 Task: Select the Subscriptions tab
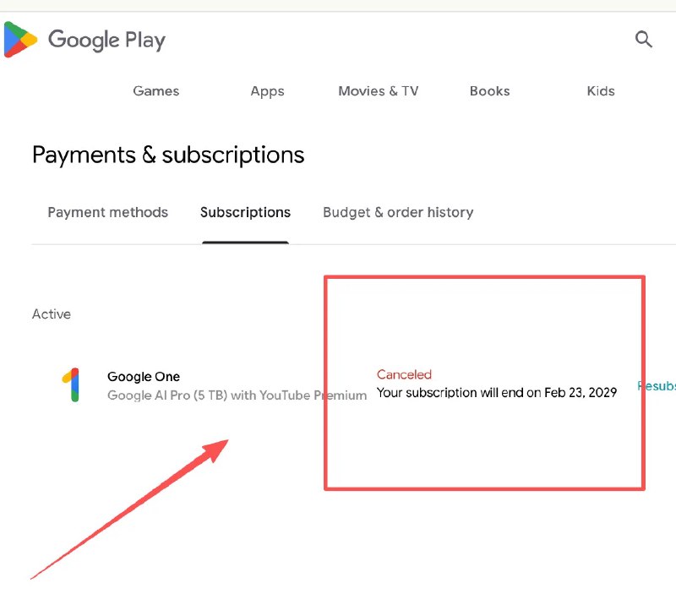point(245,212)
